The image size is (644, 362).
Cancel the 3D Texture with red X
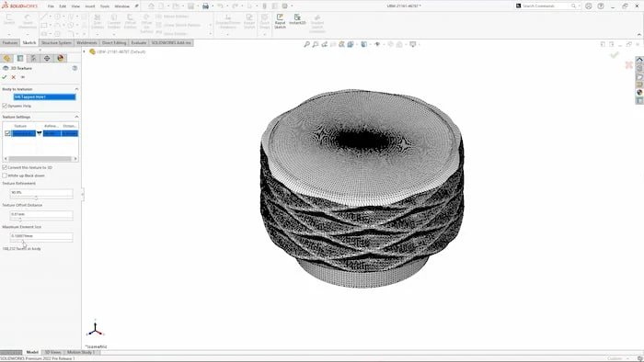pos(14,77)
